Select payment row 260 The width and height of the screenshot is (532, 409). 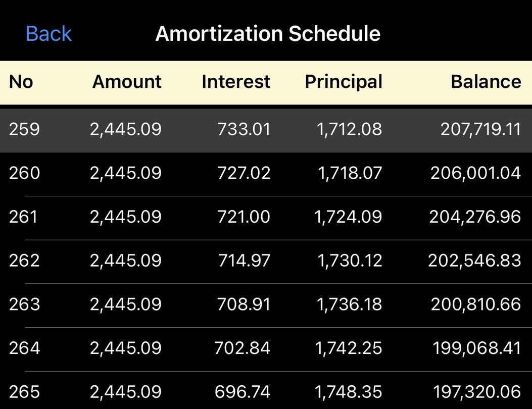coord(266,173)
